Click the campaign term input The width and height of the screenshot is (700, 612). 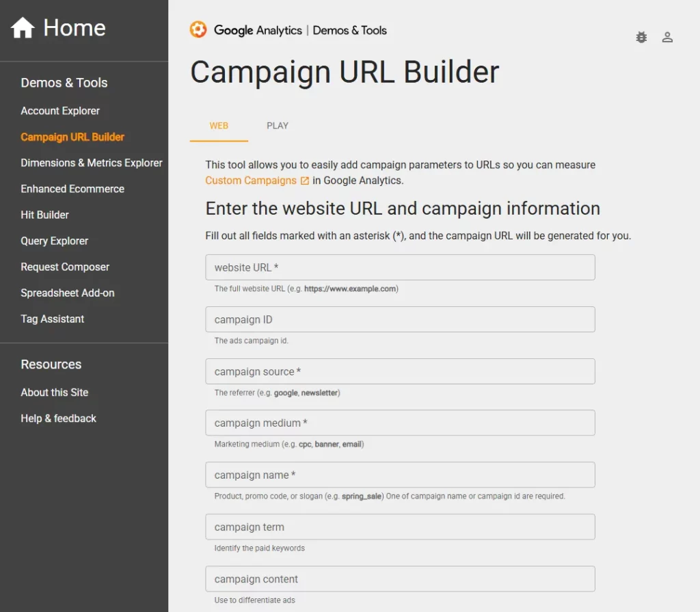(400, 527)
